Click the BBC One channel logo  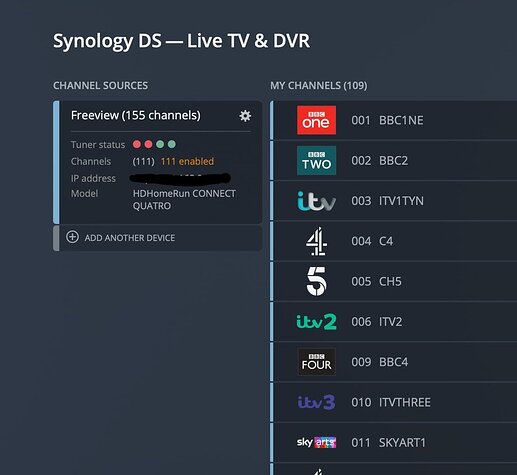[x=316, y=120]
